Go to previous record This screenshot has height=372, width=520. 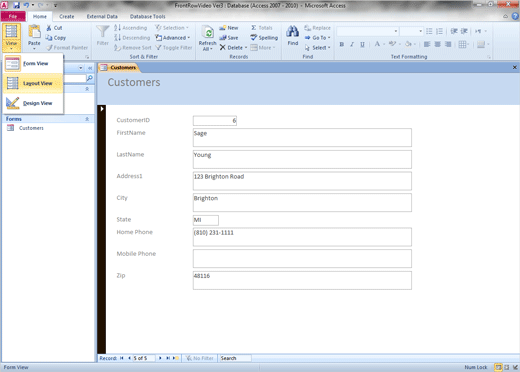(x=129, y=358)
